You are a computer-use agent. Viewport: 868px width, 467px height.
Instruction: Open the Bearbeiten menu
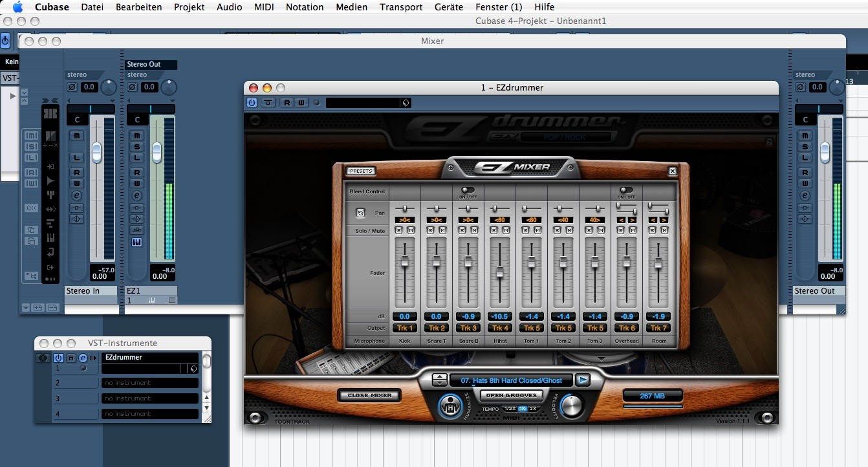(138, 7)
